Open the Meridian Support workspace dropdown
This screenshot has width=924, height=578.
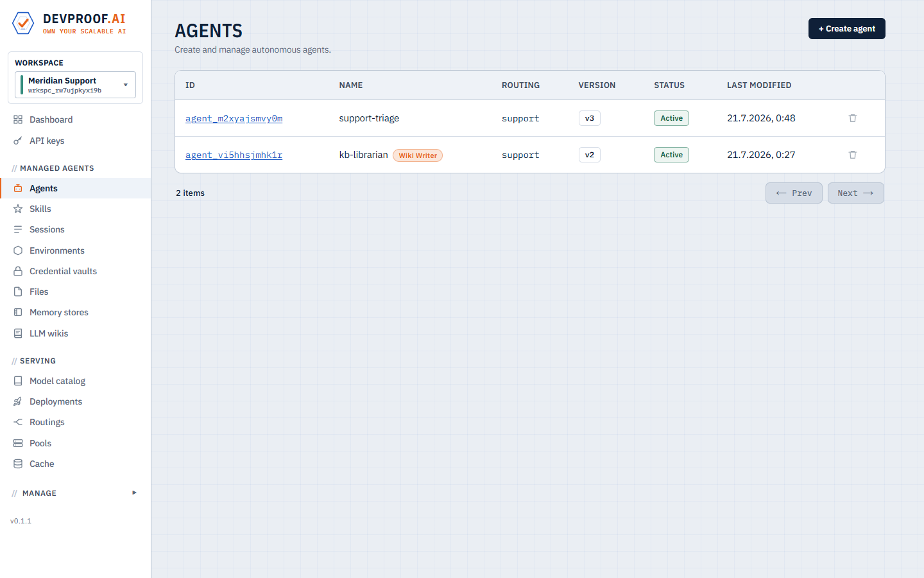tap(75, 85)
